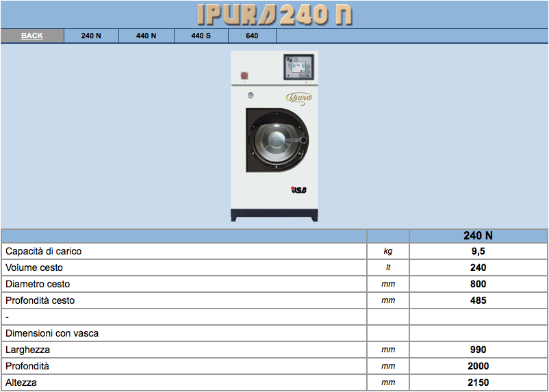
Task: Click the mm unit in Altezza row
Action: [388, 382]
